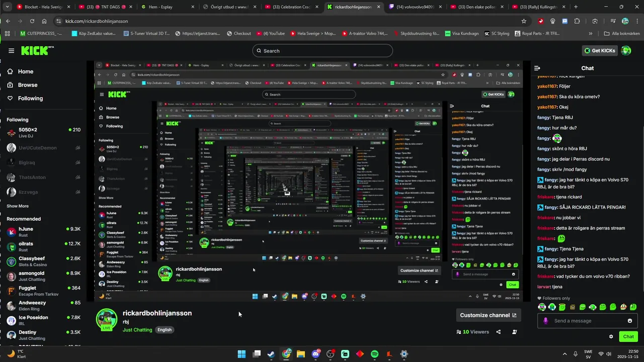Screen dimensions: 644x362
Task: Open chat settings gear icon
Action: click(611, 337)
